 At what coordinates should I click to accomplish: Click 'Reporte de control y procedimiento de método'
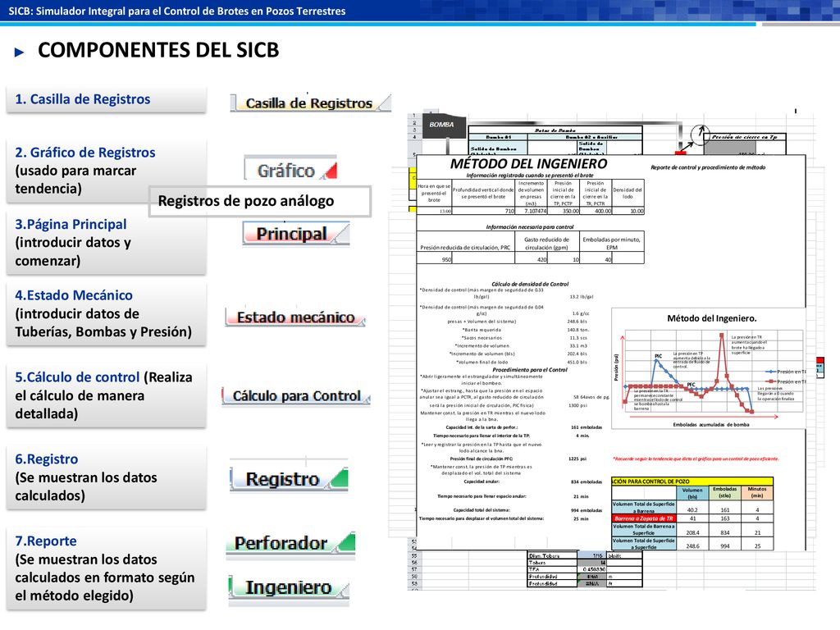click(x=708, y=167)
